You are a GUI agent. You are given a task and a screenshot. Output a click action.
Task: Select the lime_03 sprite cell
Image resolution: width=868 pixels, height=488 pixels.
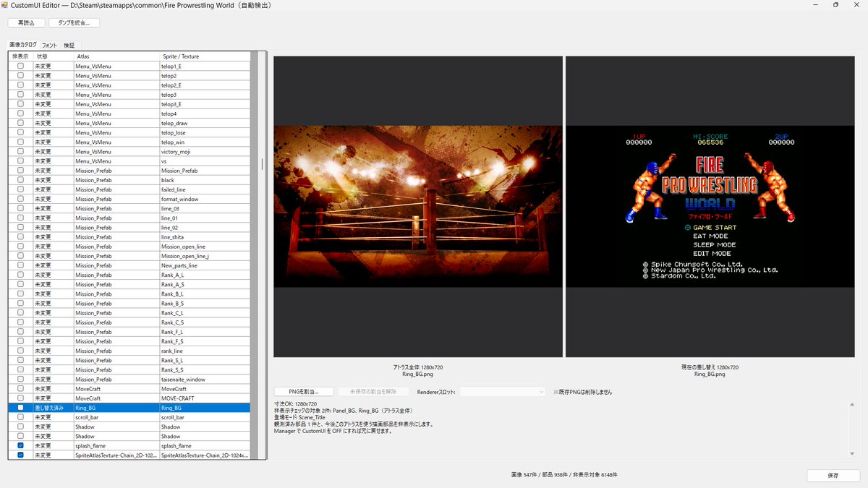(205, 208)
